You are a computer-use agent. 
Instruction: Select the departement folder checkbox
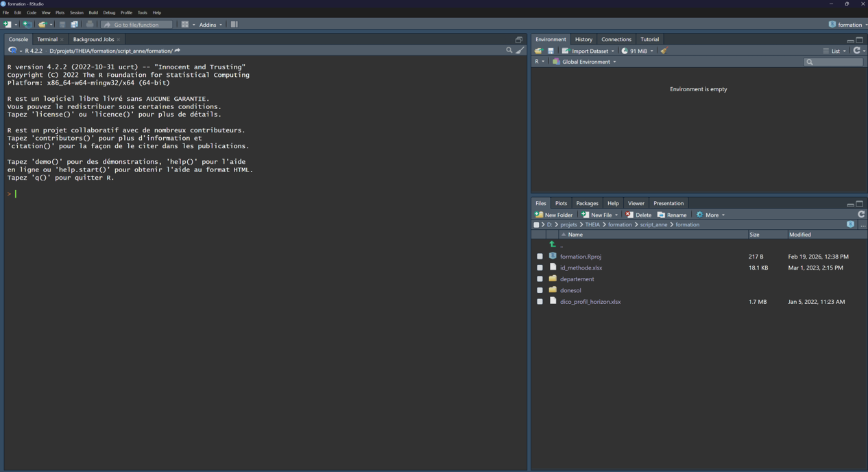click(540, 279)
